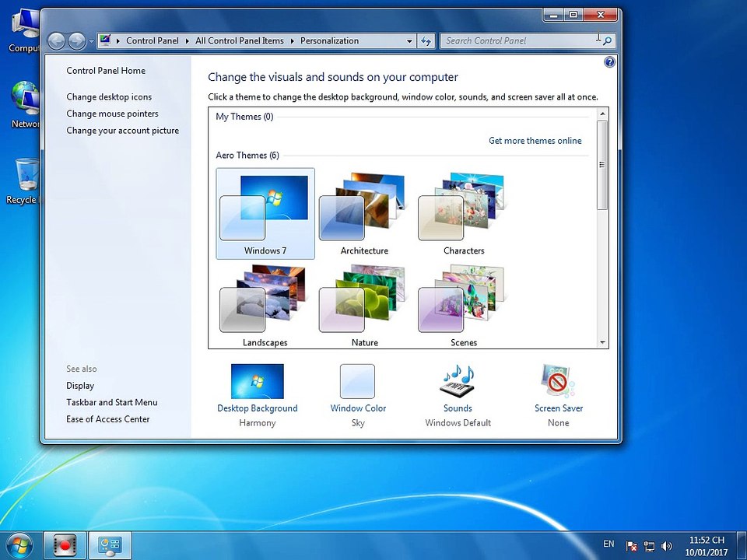Click the Recycle Bin desktop icon

[x=23, y=181]
